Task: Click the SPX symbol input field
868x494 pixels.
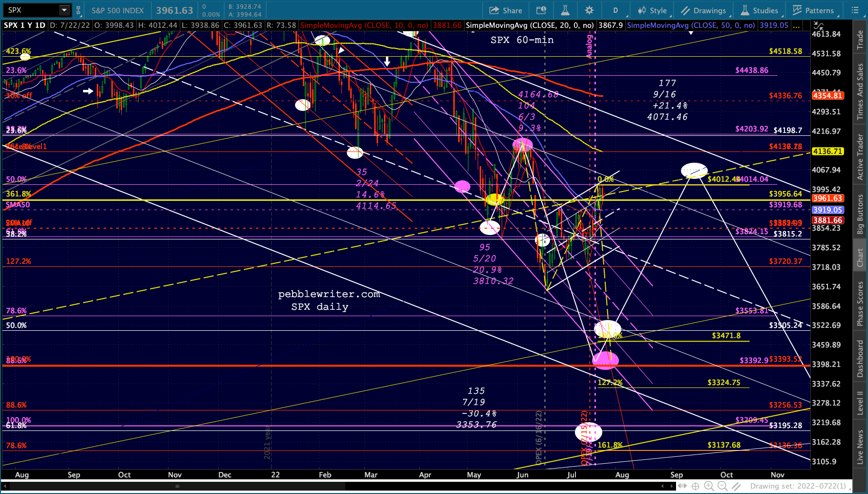Action: (x=32, y=10)
